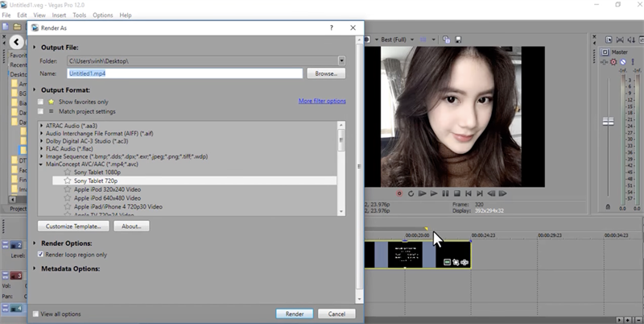Viewport: 644px width, 324px height.
Task: Click the Record button in preview transport
Action: (399, 193)
